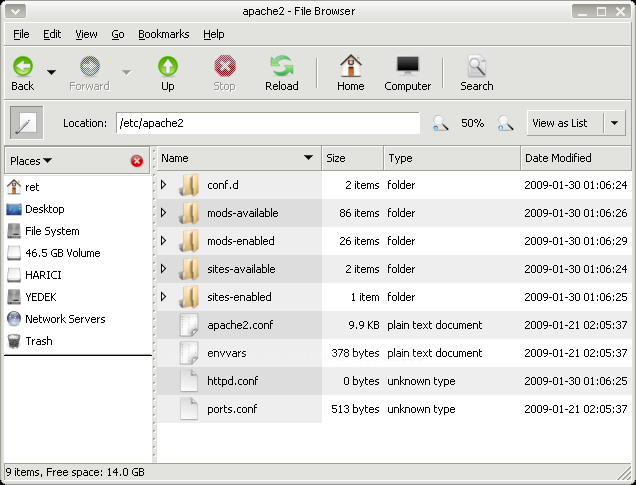Select the ports.conf file icon

click(189, 409)
